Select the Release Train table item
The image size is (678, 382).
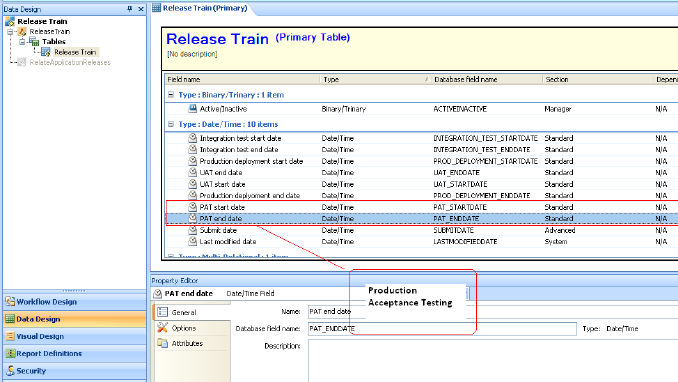coord(75,52)
